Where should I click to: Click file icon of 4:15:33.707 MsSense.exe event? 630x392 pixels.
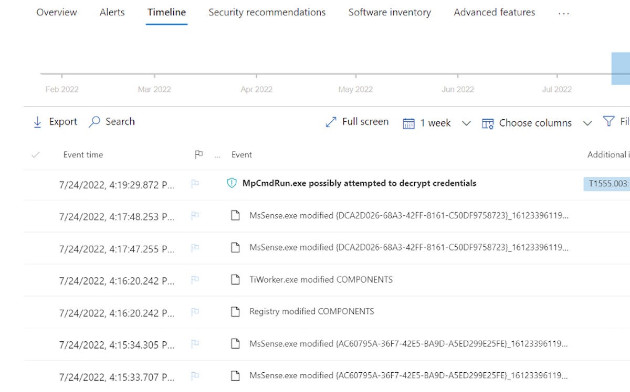click(x=235, y=376)
